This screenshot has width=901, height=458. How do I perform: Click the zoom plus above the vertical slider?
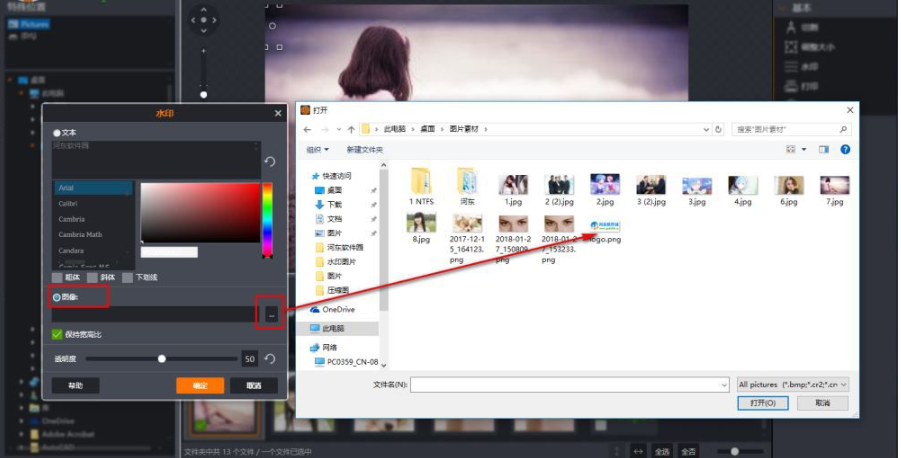click(203, 51)
